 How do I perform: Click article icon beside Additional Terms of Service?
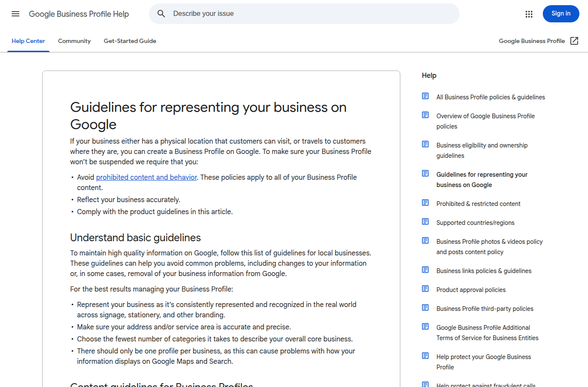coord(425,326)
